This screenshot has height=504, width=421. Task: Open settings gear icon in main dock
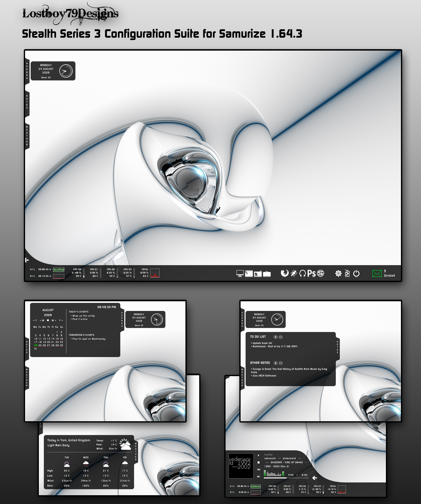tap(338, 273)
